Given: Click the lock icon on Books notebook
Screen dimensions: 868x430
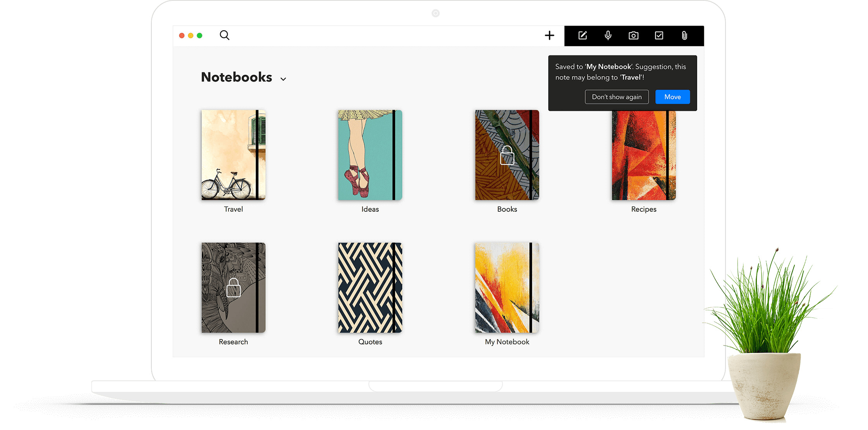Looking at the screenshot, I should (507, 156).
